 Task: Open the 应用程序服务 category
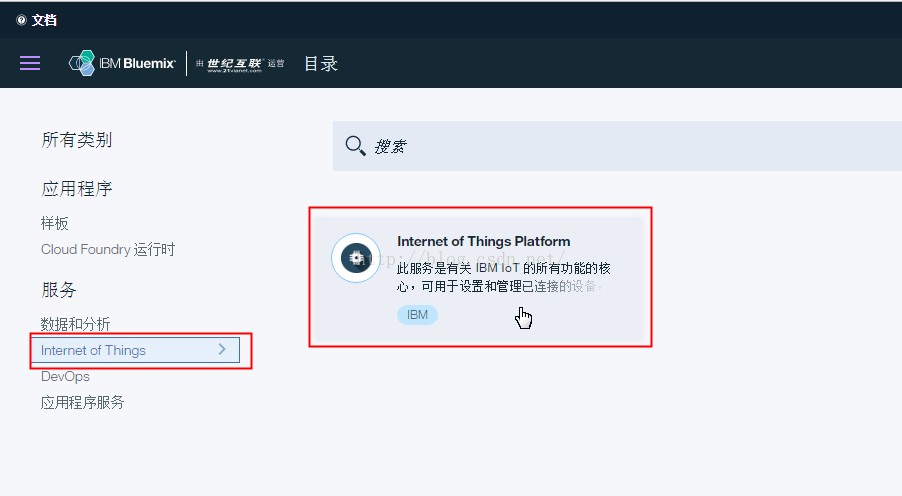(83, 402)
